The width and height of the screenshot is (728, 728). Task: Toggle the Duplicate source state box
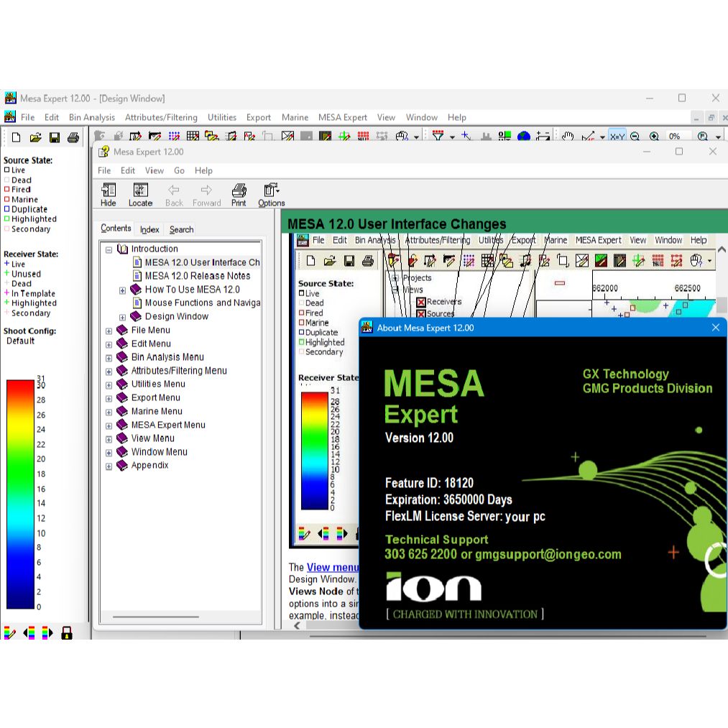(7, 209)
